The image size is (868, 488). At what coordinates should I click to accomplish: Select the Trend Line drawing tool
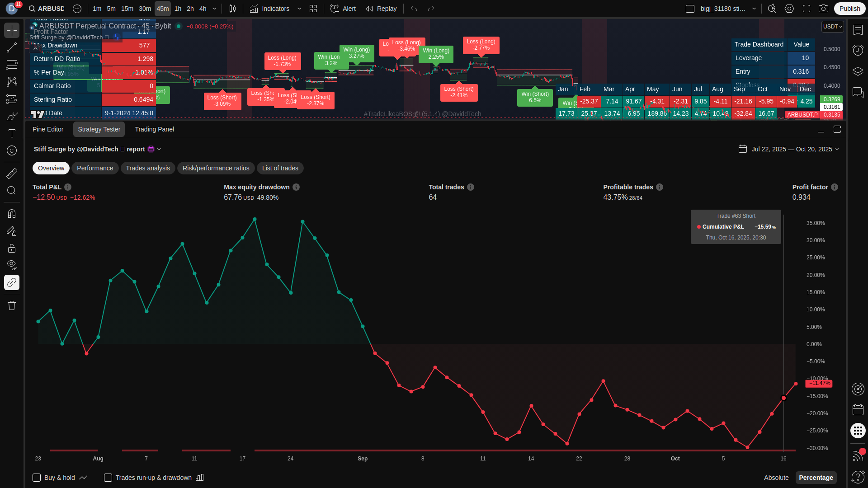pyautogui.click(x=12, y=48)
